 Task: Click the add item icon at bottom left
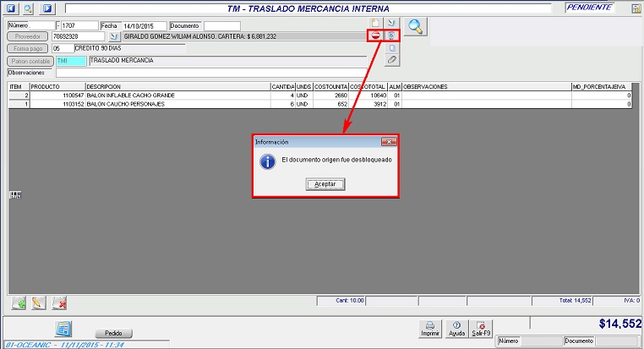click(19, 303)
